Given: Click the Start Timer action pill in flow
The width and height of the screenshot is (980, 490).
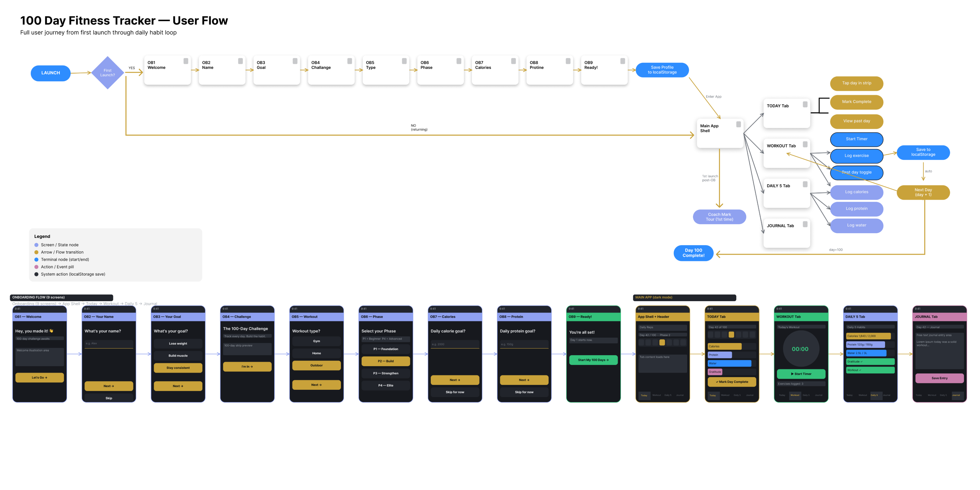Looking at the screenshot, I should (x=857, y=139).
